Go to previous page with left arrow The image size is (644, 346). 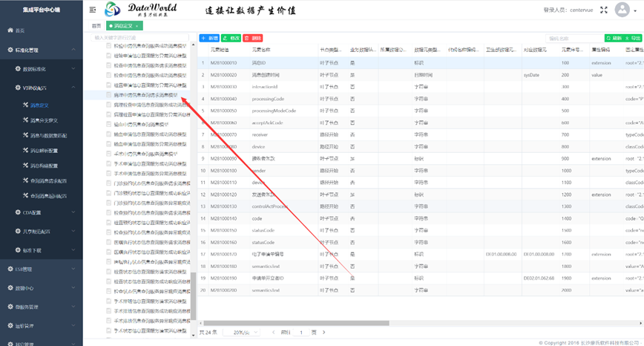point(273,332)
